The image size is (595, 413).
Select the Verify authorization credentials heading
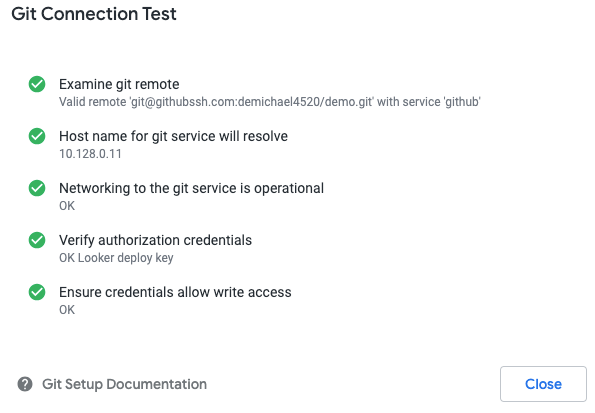tap(155, 240)
